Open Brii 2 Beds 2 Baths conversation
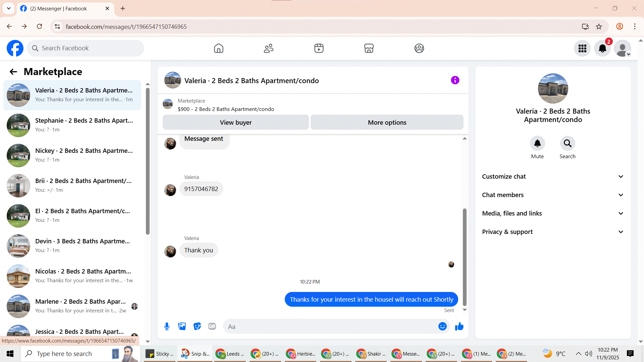Image resolution: width=644 pixels, height=362 pixels. point(72,186)
